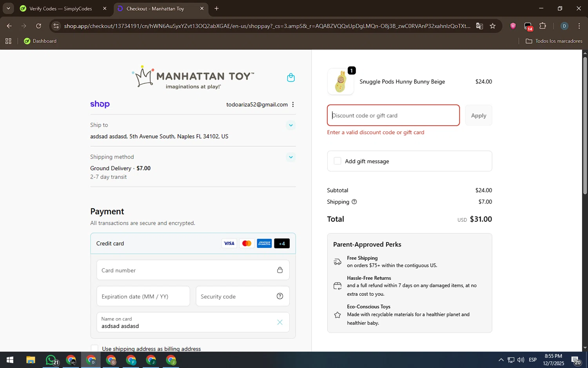Expand the Ship to address section
Image resolution: width=588 pixels, height=368 pixels.
pos(291,126)
